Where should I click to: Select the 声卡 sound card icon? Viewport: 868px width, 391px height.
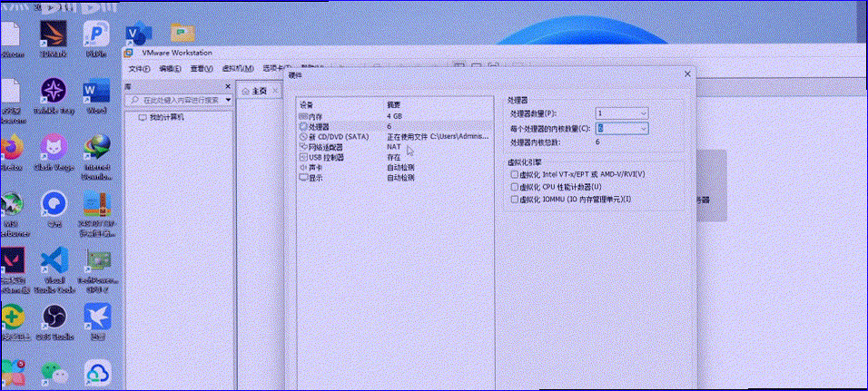(303, 168)
